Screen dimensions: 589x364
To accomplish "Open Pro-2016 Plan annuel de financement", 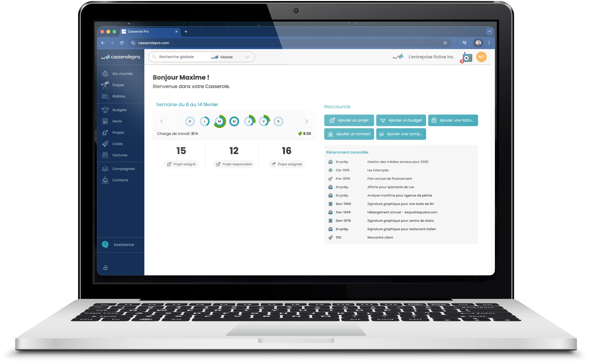I will coord(389,179).
